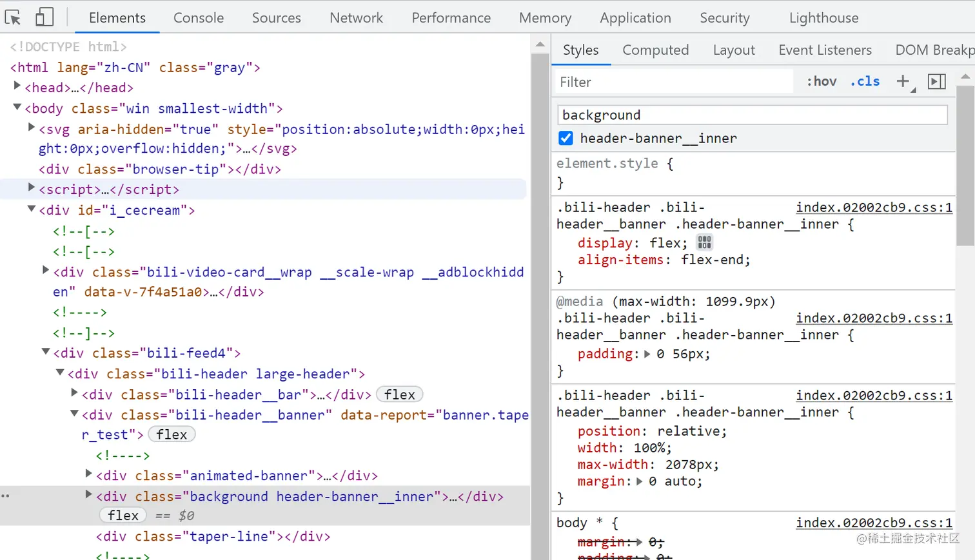The width and height of the screenshot is (975, 560).
Task: Click the three-dots icon beside the selected node
Action: point(5,496)
